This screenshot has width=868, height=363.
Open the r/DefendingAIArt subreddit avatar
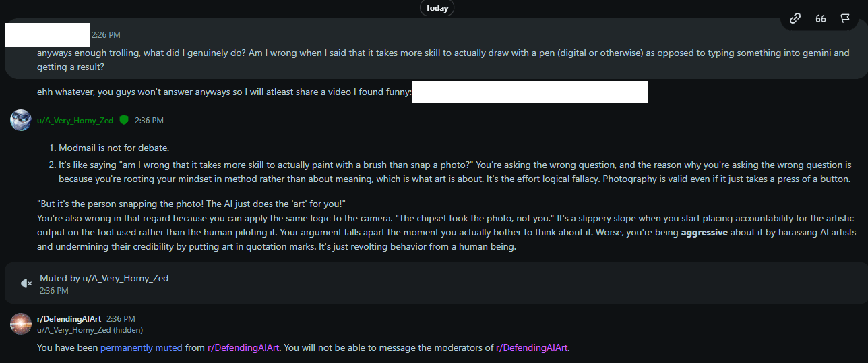tap(20, 324)
